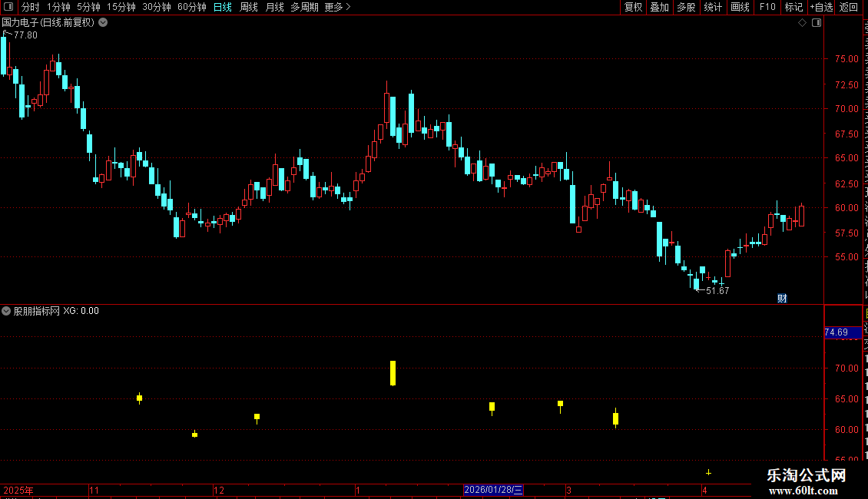Click the 74.69 highlighted axis value
This screenshot has height=499, width=868.
(843, 332)
